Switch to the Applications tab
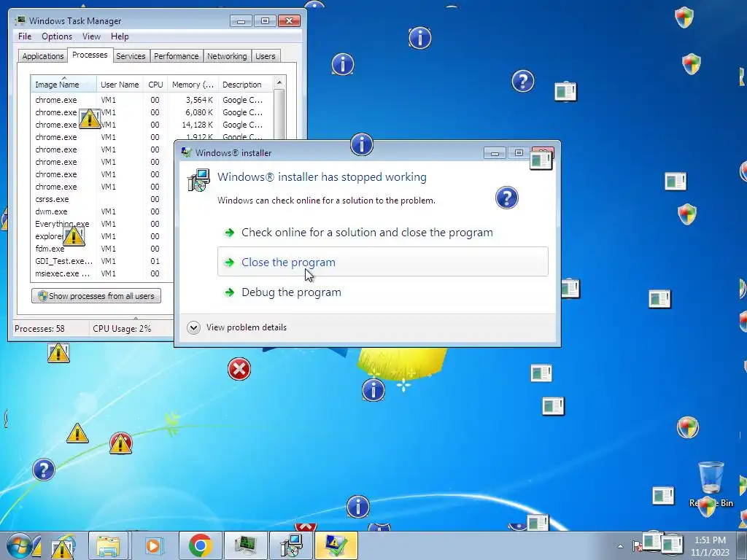The width and height of the screenshot is (747, 560). pyautogui.click(x=43, y=56)
